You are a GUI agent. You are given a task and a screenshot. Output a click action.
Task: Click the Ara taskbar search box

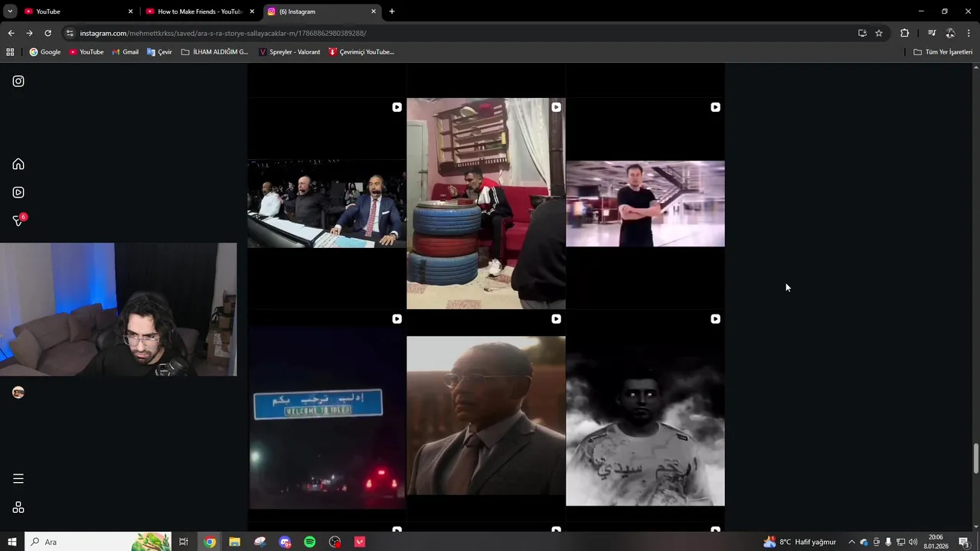click(x=98, y=542)
